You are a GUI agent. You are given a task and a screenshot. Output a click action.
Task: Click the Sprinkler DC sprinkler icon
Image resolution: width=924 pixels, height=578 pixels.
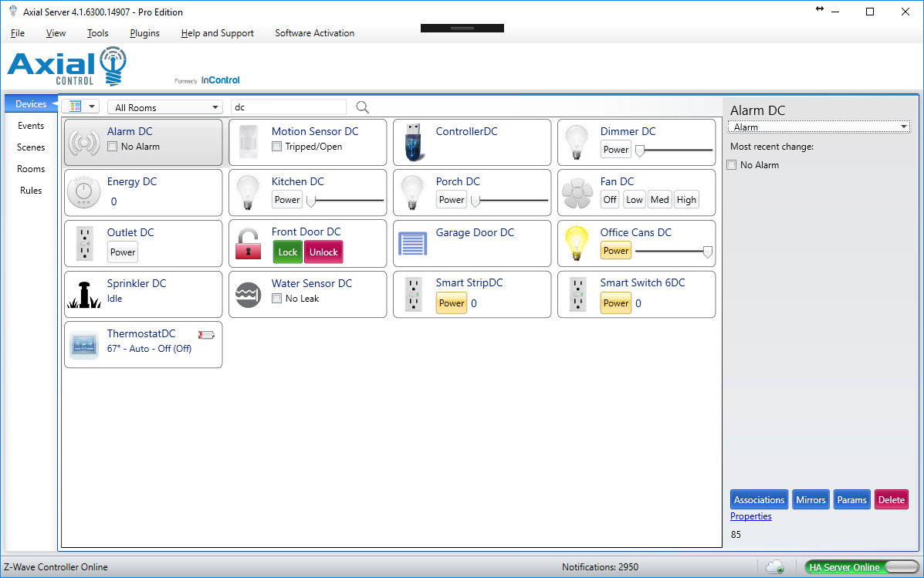coord(83,294)
